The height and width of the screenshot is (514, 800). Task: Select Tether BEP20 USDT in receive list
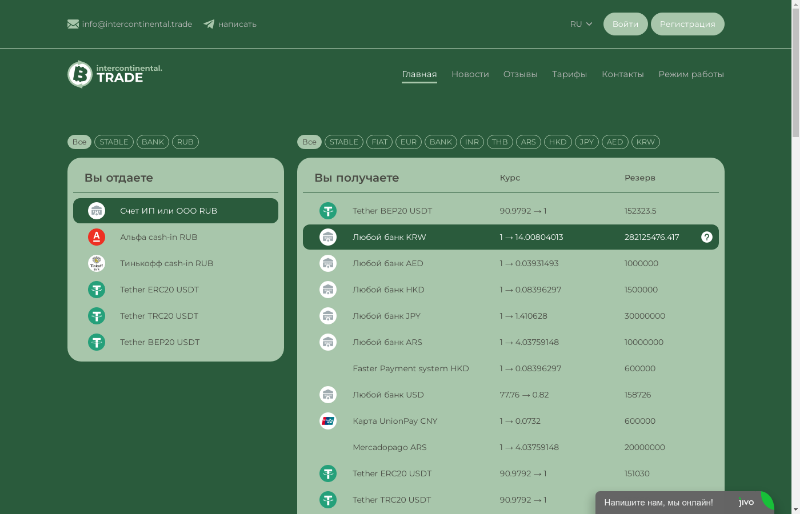(x=392, y=211)
